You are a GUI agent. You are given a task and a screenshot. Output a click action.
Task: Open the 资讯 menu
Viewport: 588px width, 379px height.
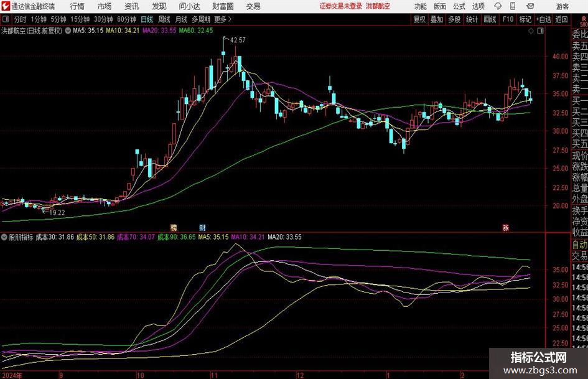pos(132,6)
